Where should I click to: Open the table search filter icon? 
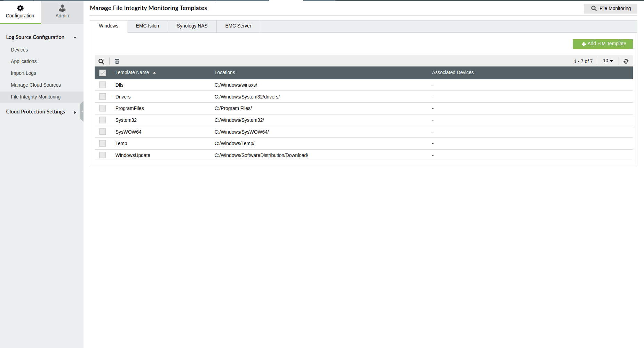102,61
